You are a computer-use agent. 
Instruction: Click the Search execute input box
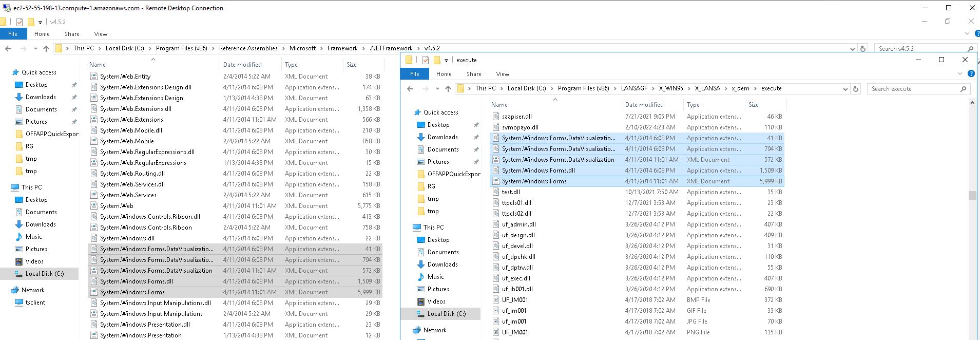coord(914,89)
